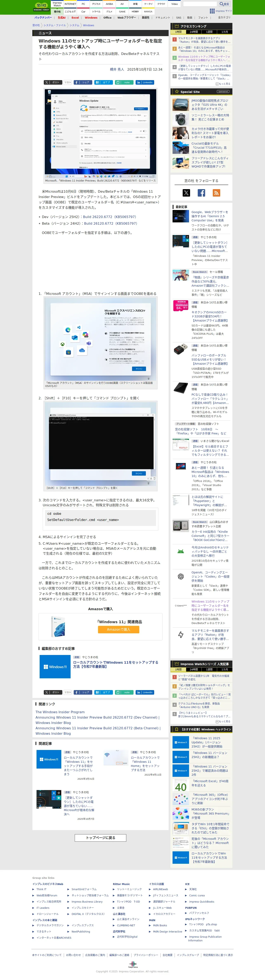
Task: Open the MANGA site tab
Action: (148, 11)
